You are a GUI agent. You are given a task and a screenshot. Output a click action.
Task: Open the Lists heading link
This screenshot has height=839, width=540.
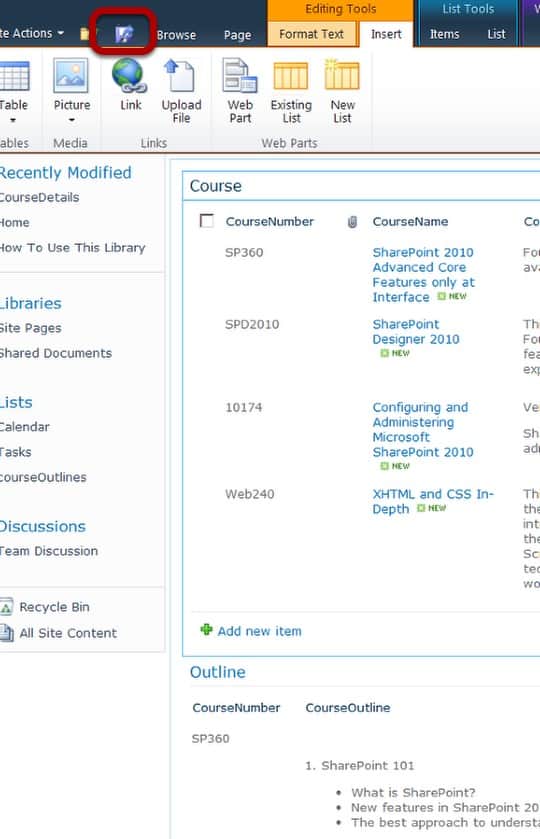click(17, 402)
